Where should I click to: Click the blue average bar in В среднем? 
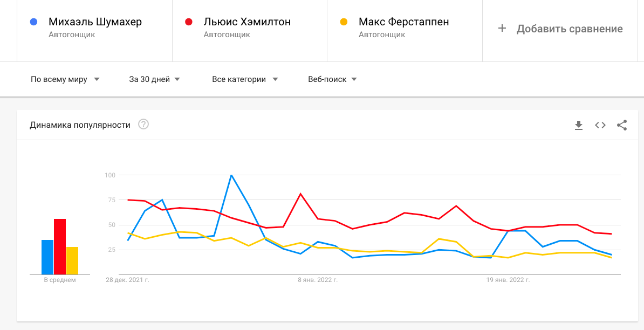pos(47,257)
